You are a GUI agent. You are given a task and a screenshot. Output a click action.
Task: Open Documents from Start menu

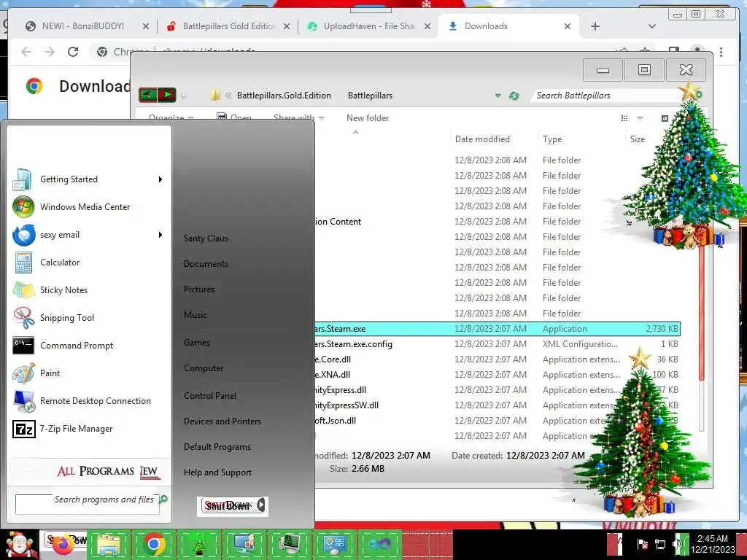[x=206, y=264]
